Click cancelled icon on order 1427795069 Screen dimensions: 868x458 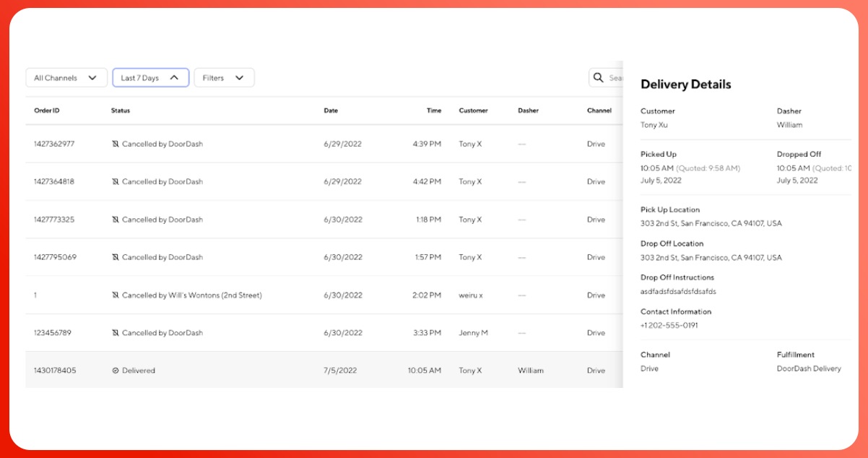[116, 257]
